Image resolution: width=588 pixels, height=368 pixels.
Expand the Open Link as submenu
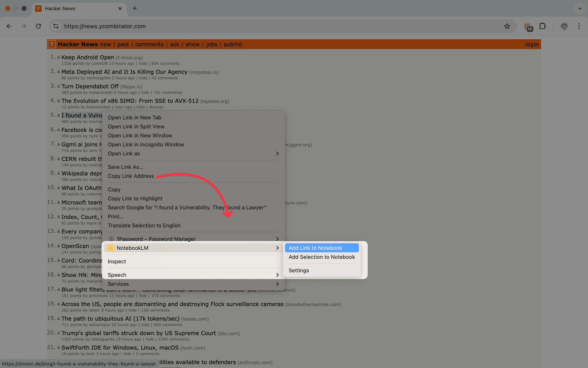(x=124, y=153)
